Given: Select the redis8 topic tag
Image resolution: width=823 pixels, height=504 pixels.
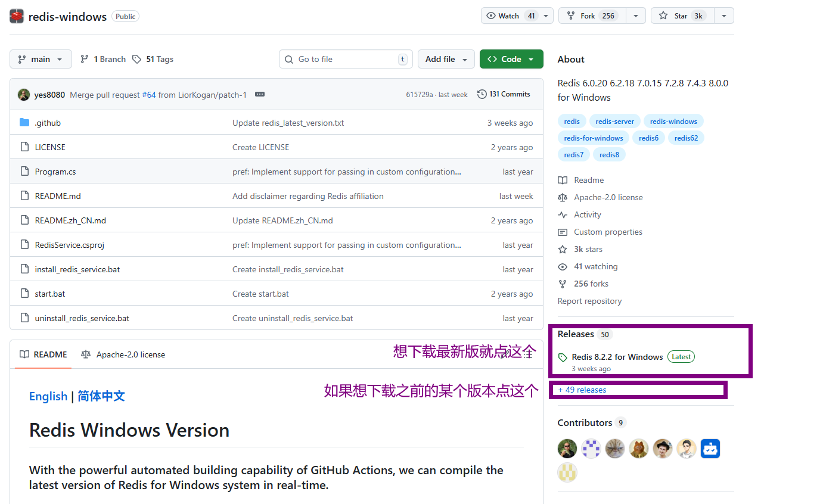Looking at the screenshot, I should (x=609, y=155).
